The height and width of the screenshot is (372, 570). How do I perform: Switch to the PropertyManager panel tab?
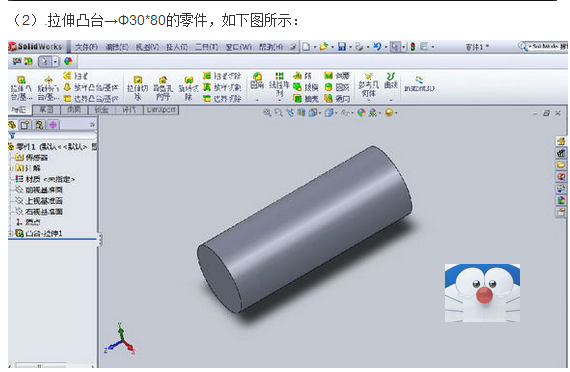point(25,125)
